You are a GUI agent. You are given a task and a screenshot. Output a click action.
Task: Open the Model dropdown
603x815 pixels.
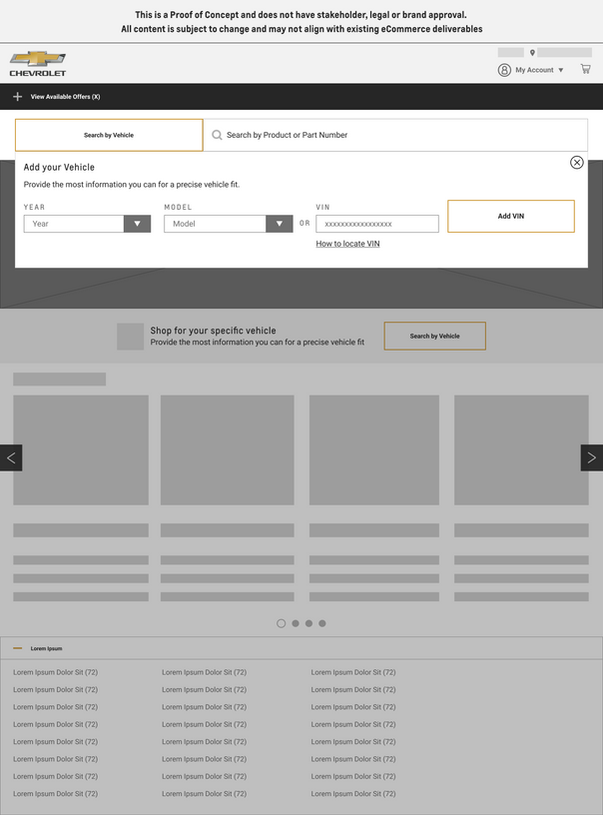(228, 224)
